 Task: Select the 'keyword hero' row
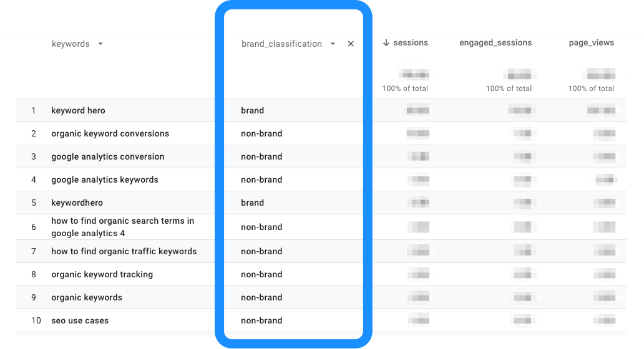point(321,110)
